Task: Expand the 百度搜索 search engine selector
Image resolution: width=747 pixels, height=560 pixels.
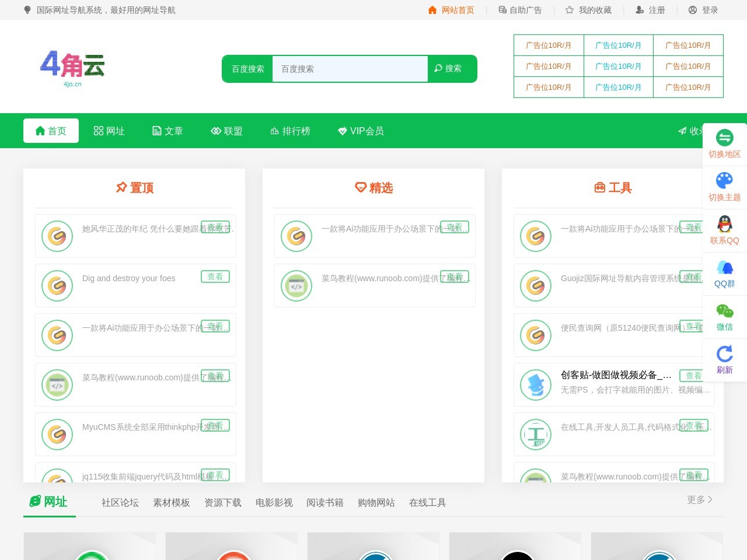Action: tap(247, 69)
